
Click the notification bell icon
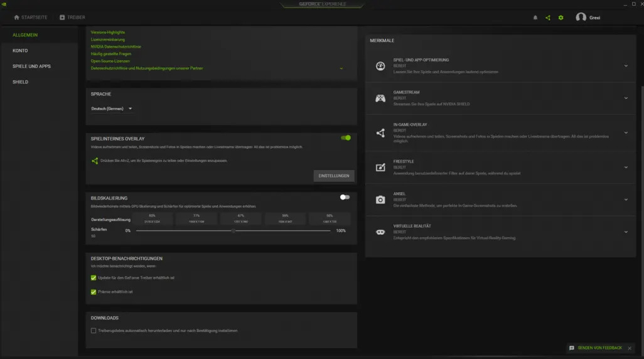point(535,18)
